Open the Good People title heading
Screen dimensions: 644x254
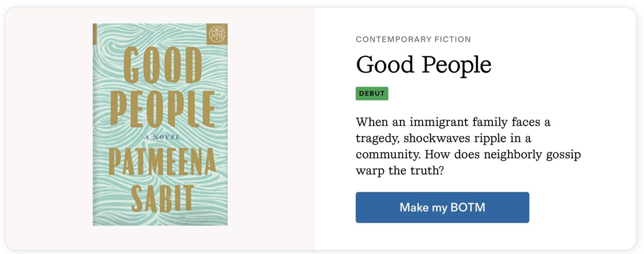click(x=423, y=64)
